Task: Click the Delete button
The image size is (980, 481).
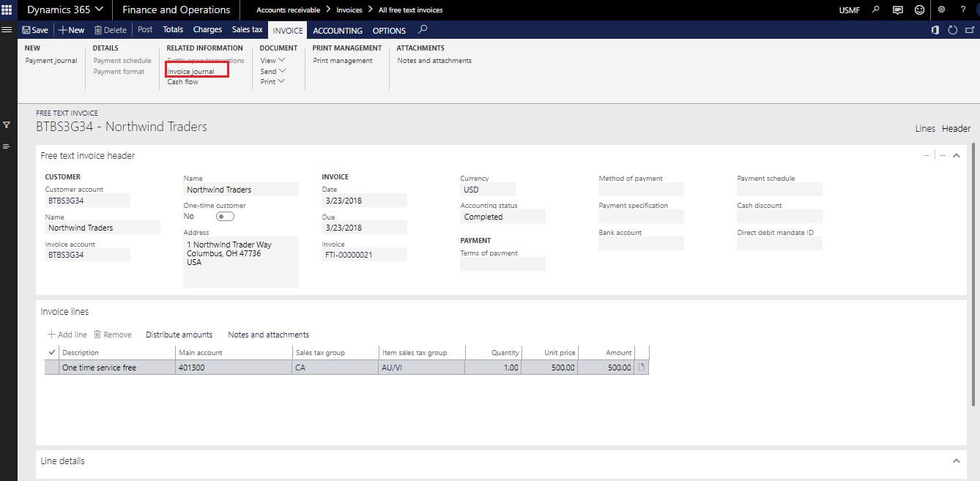Action: pyautogui.click(x=111, y=30)
